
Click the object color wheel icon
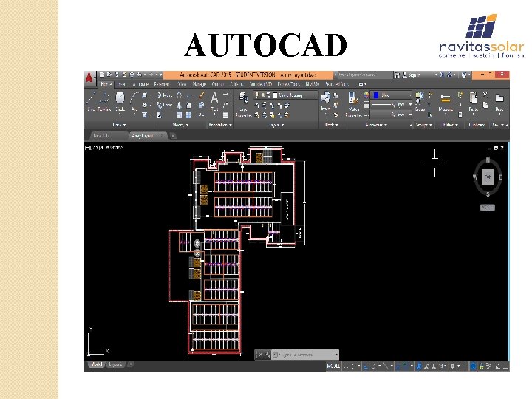[x=366, y=95]
